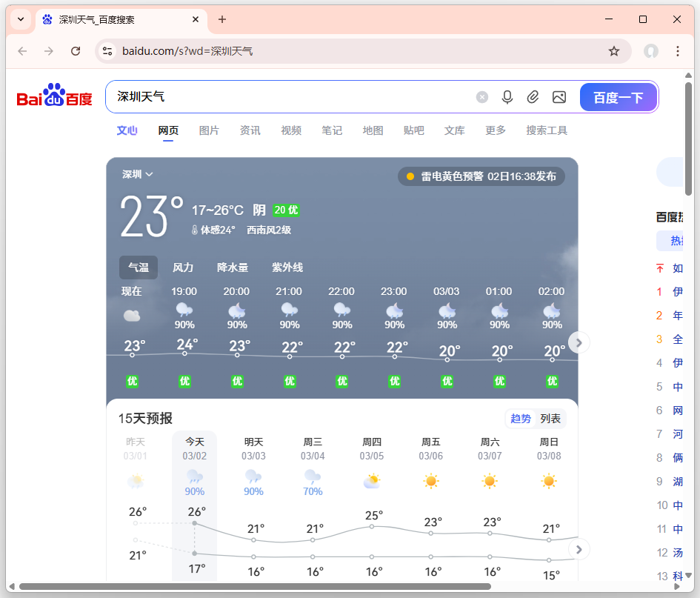Bookmark the page with the star icon
Image resolution: width=700 pixels, height=598 pixels.
pos(613,51)
